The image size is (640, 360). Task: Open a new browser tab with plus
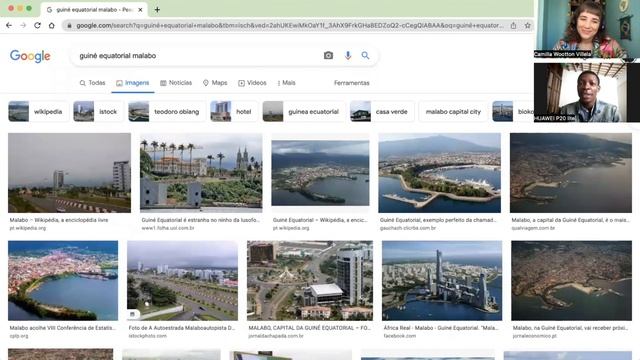tap(157, 9)
